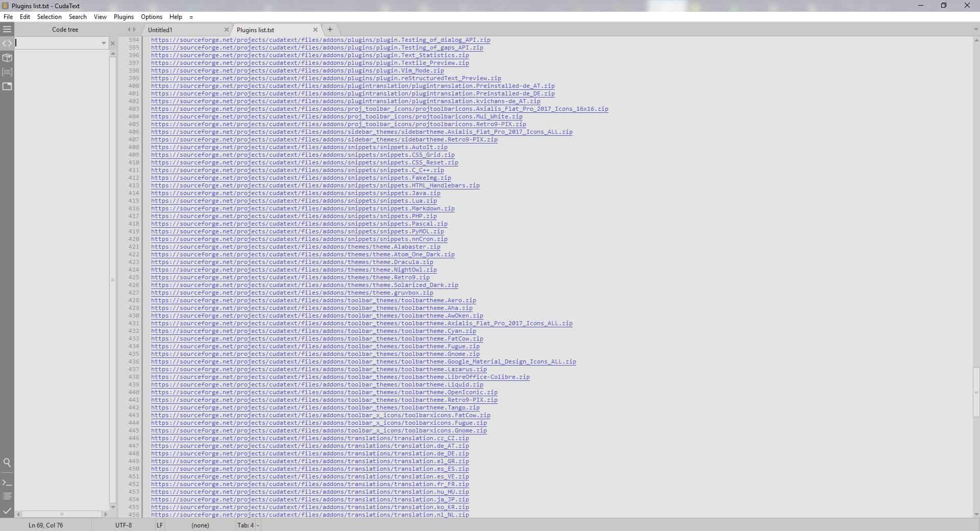The height and width of the screenshot is (531, 980).
Task: Open the Help menu
Action: [176, 17]
